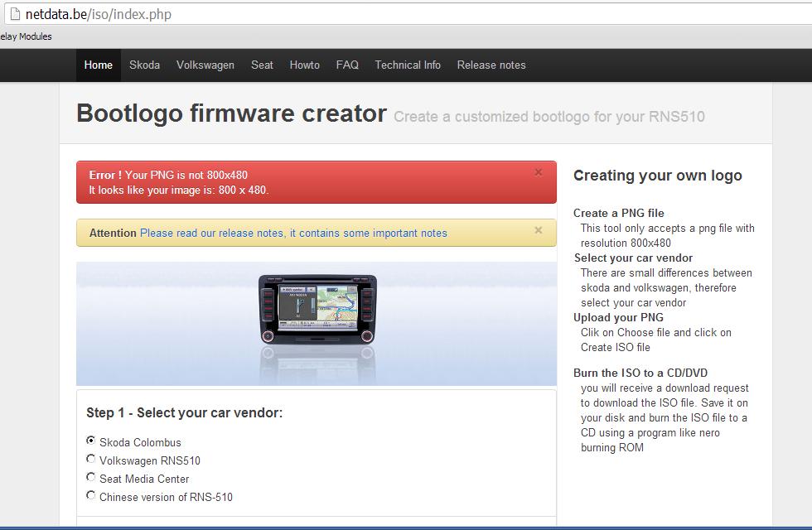Select Chinese version of RNS-510
Image resolution: width=812 pixels, height=530 pixels.
click(91, 496)
